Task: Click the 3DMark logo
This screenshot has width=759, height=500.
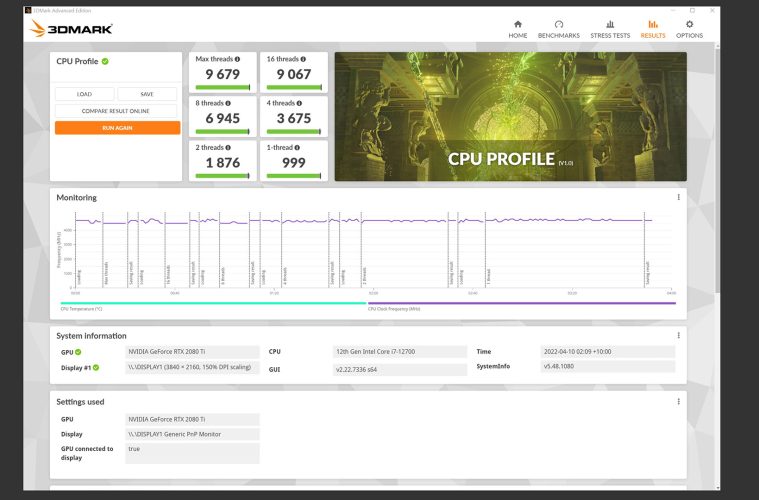Action: point(71,29)
